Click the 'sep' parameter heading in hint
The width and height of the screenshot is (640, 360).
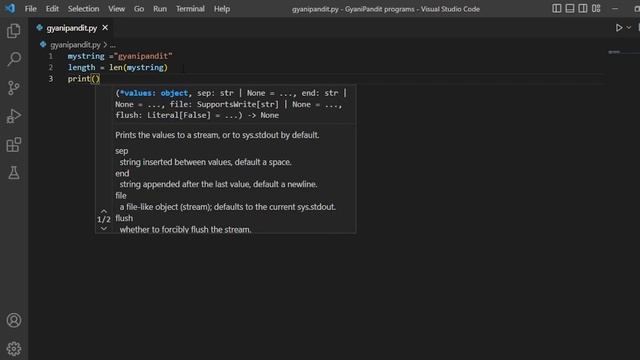point(122,151)
